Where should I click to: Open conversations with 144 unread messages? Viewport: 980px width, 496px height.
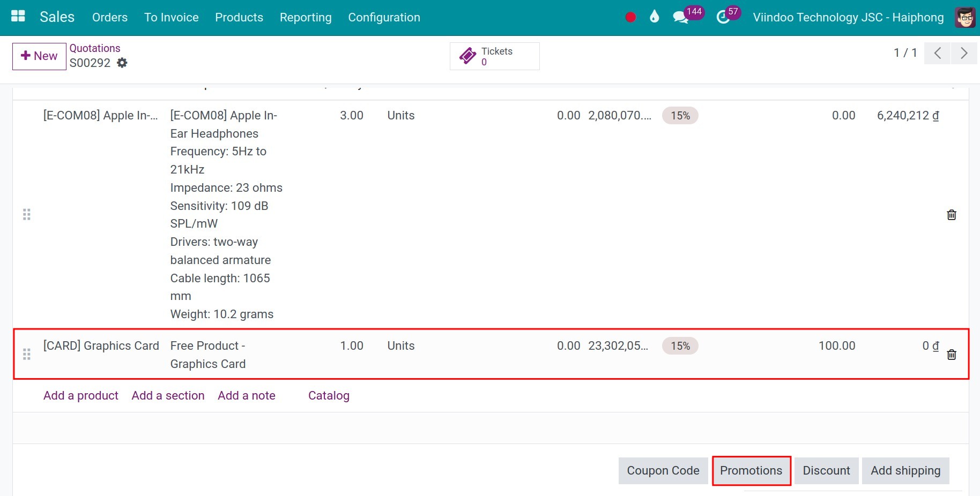pos(680,17)
